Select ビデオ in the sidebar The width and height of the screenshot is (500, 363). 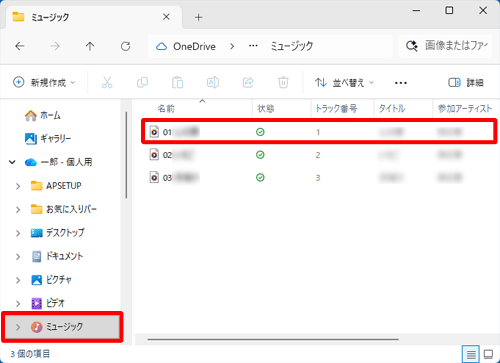click(48, 303)
